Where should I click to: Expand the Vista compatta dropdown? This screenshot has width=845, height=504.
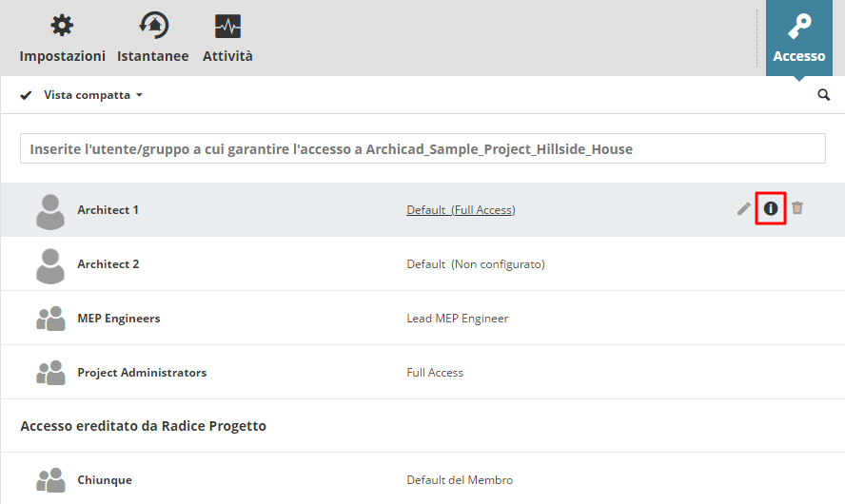pos(93,95)
